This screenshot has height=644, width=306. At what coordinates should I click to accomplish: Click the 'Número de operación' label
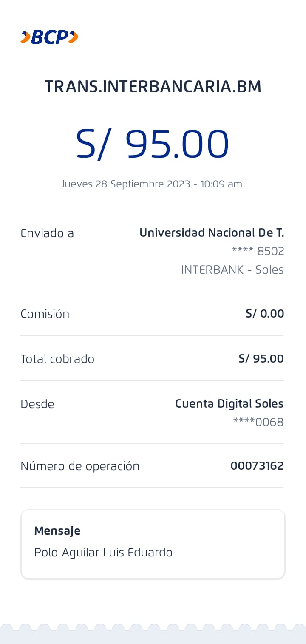[80, 466]
